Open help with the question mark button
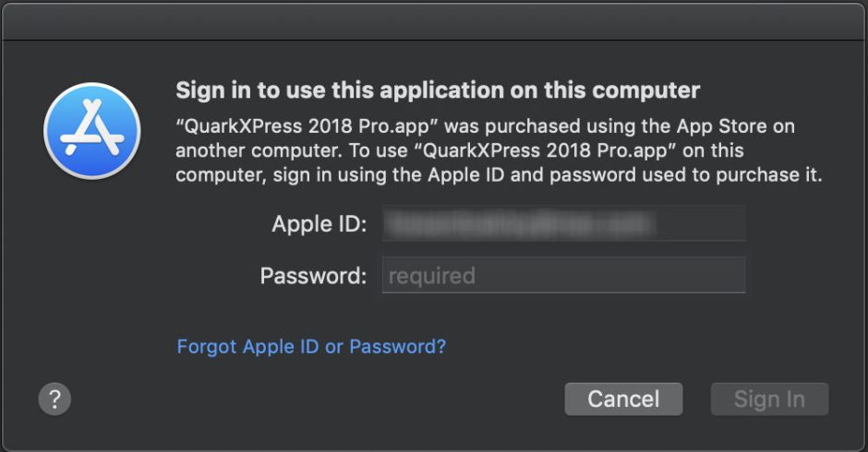Viewport: 868px width, 452px height. tap(54, 399)
